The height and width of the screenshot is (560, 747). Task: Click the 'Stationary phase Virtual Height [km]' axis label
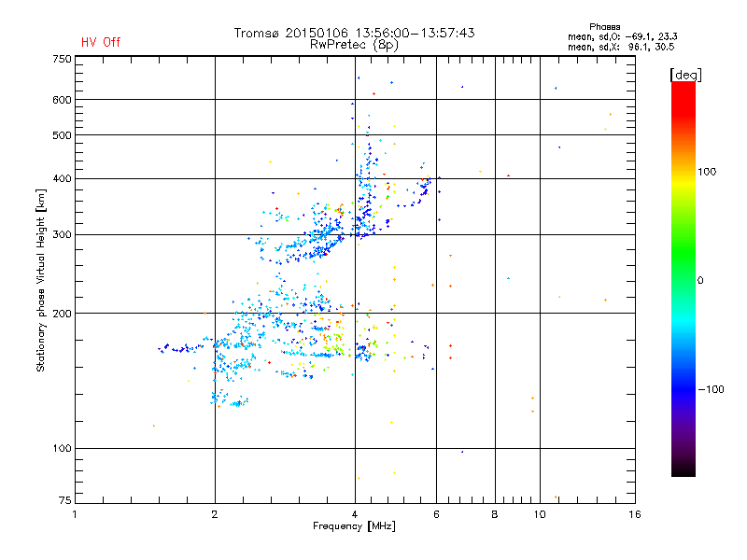tap(41, 280)
